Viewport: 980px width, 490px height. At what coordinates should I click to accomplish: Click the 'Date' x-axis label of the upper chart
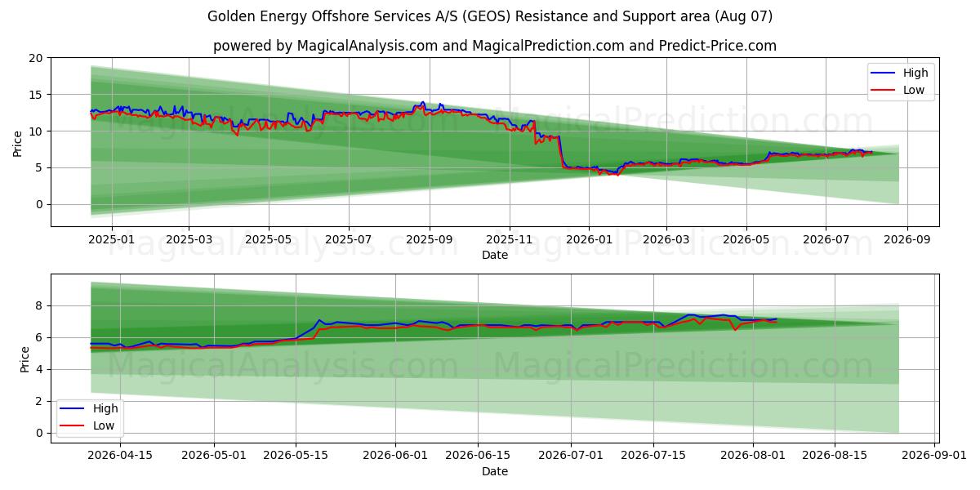pos(495,255)
